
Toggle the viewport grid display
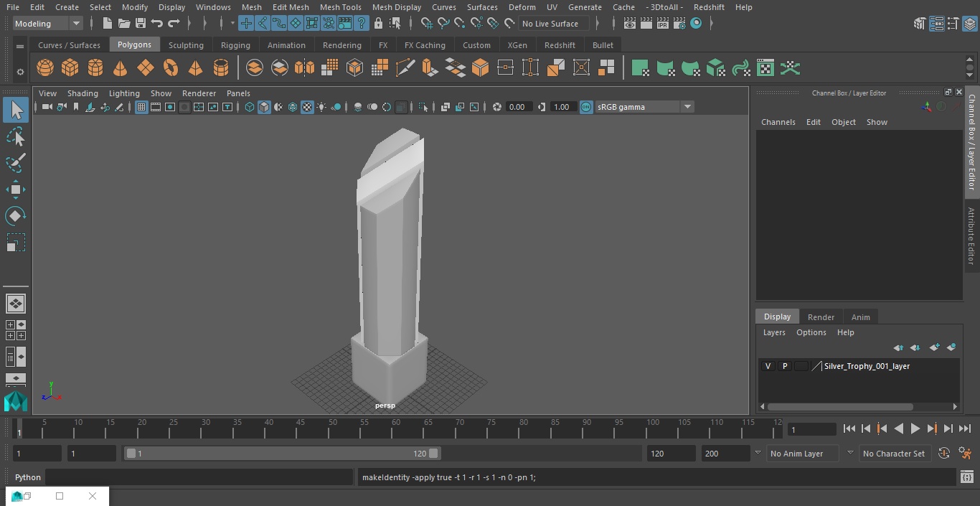coord(141,107)
